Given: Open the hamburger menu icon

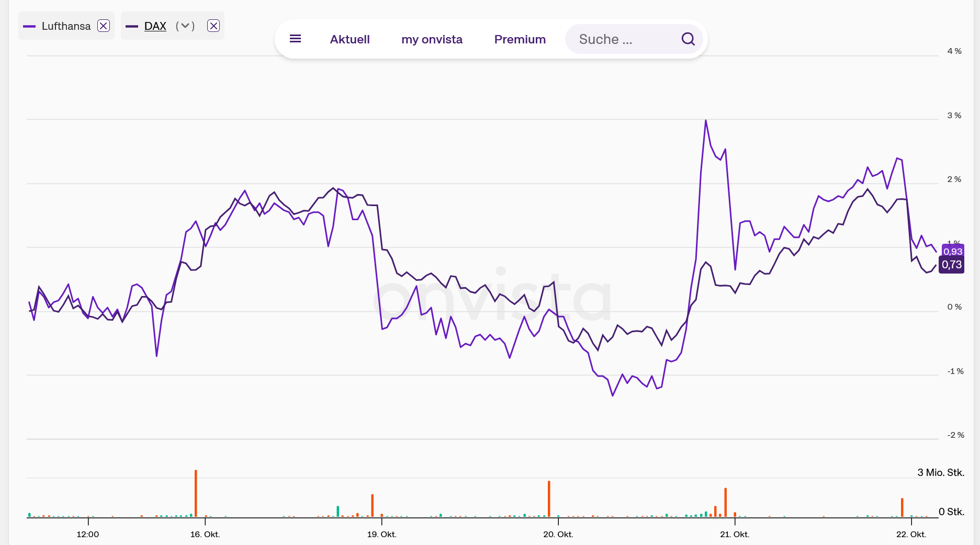Looking at the screenshot, I should click(295, 39).
